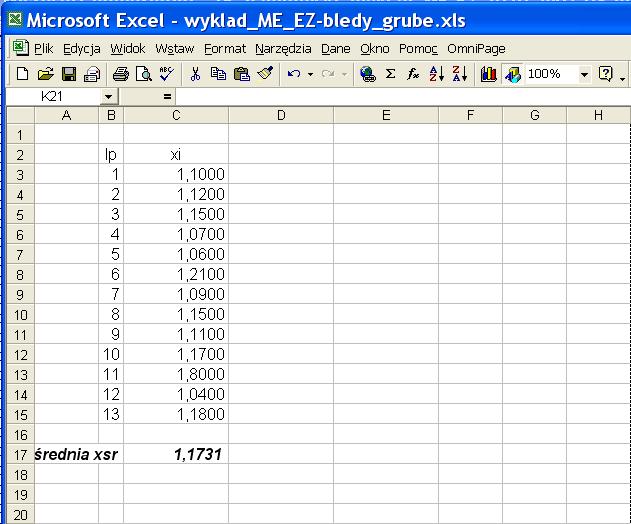Open the Paste Function fx icon
Image resolution: width=631 pixels, height=524 pixels.
pyautogui.click(x=413, y=74)
